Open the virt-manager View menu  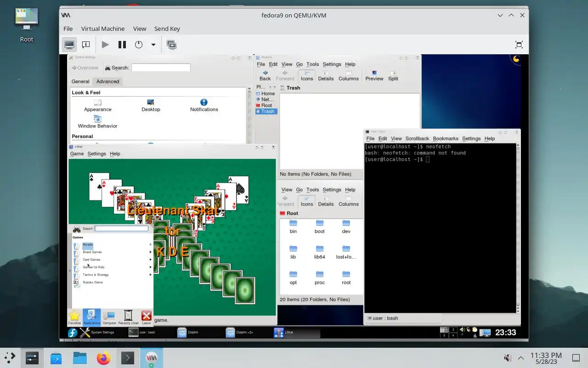[140, 29]
